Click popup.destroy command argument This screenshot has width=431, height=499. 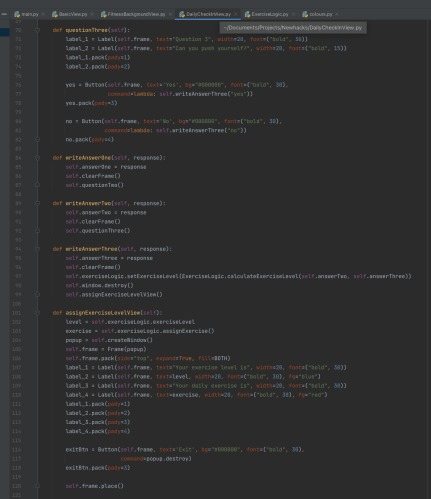168,459
